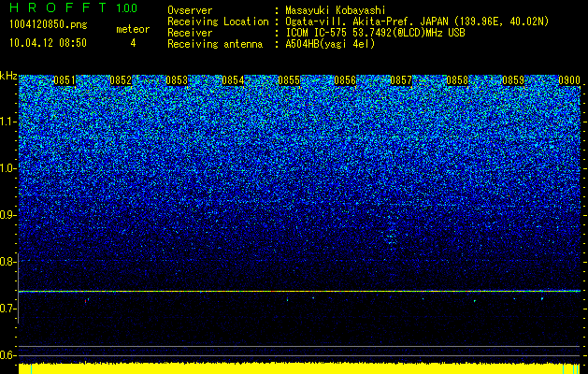Click the 0.7 frequency axis label

(x=8, y=309)
